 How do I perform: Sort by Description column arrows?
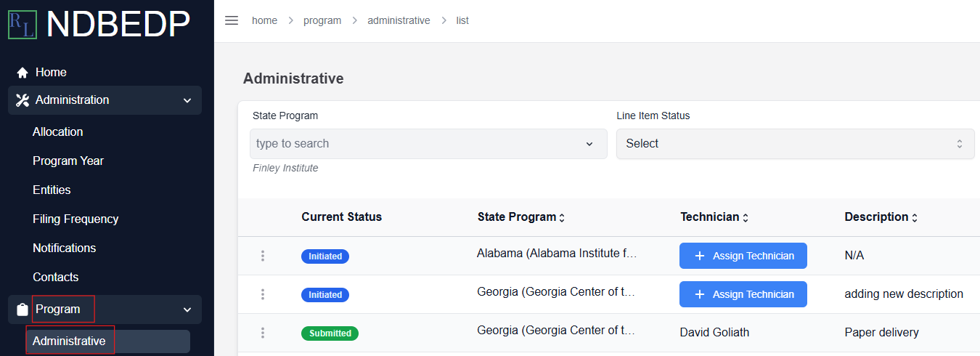tap(915, 217)
